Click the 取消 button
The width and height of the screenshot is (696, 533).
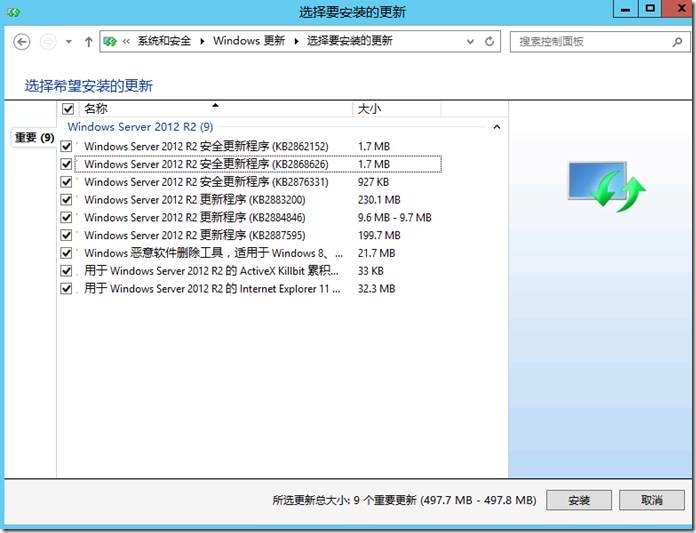pos(652,500)
